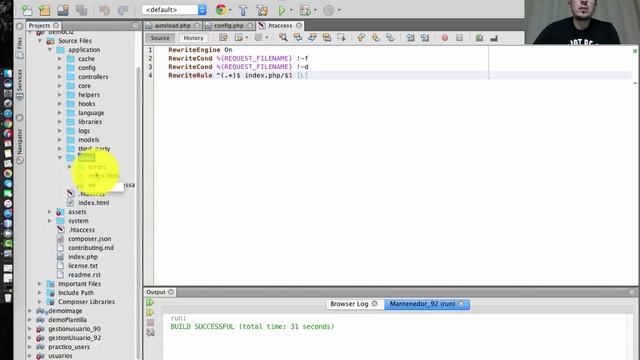640x360 pixels.
Task: Open the config.php editor tab
Action: 229,25
